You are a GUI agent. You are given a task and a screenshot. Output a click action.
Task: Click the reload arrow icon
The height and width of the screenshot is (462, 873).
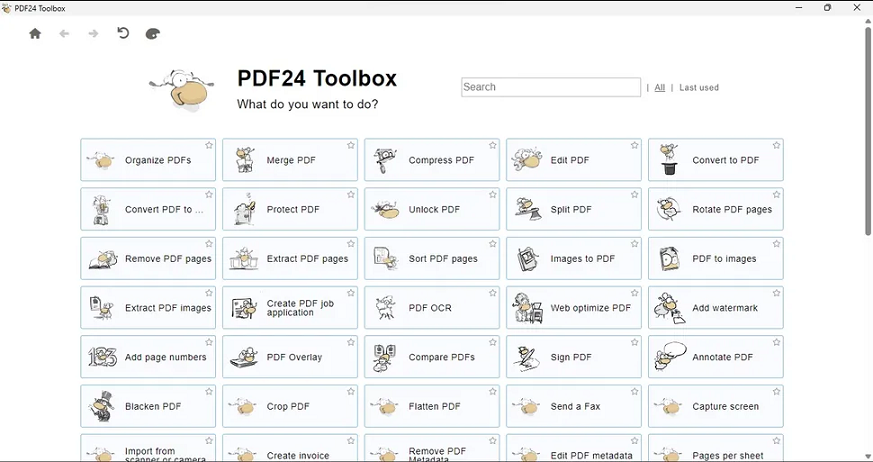click(123, 33)
